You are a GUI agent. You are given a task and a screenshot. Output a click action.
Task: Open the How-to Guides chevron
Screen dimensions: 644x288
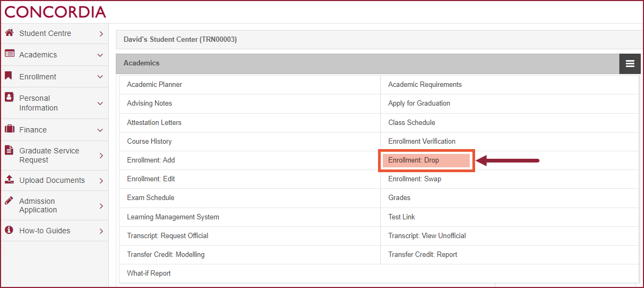[x=101, y=231]
